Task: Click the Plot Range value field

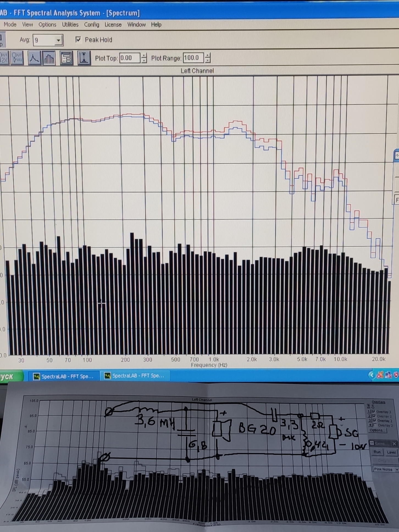Action: (x=193, y=58)
